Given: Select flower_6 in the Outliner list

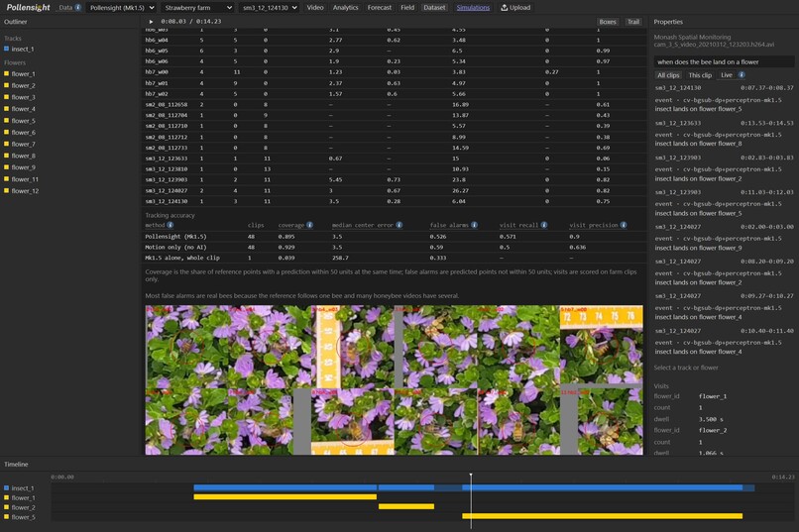Looking at the screenshot, I should click(x=23, y=133).
